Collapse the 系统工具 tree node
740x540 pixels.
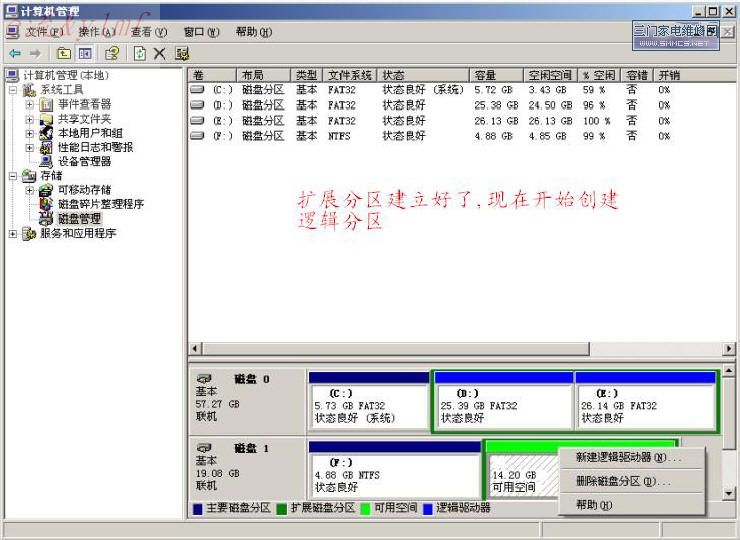pyautogui.click(x=13, y=90)
